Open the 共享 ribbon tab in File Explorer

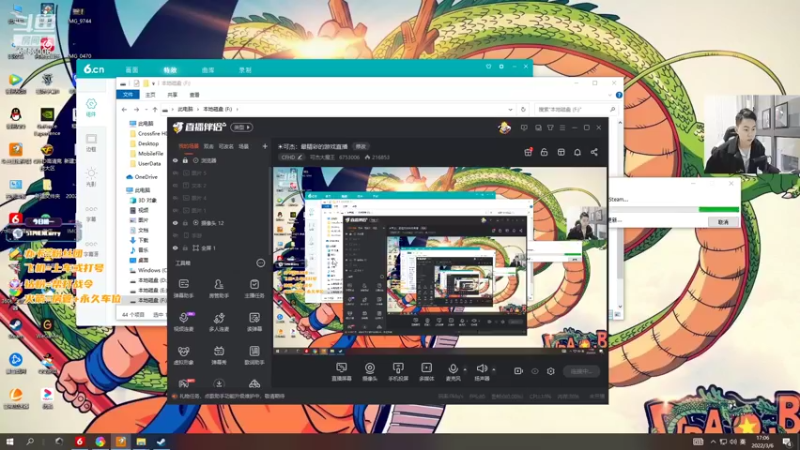tap(172, 95)
